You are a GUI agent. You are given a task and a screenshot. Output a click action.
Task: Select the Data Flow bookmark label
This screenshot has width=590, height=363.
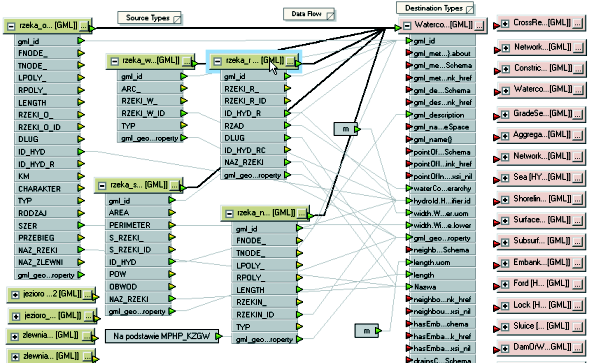[306, 14]
